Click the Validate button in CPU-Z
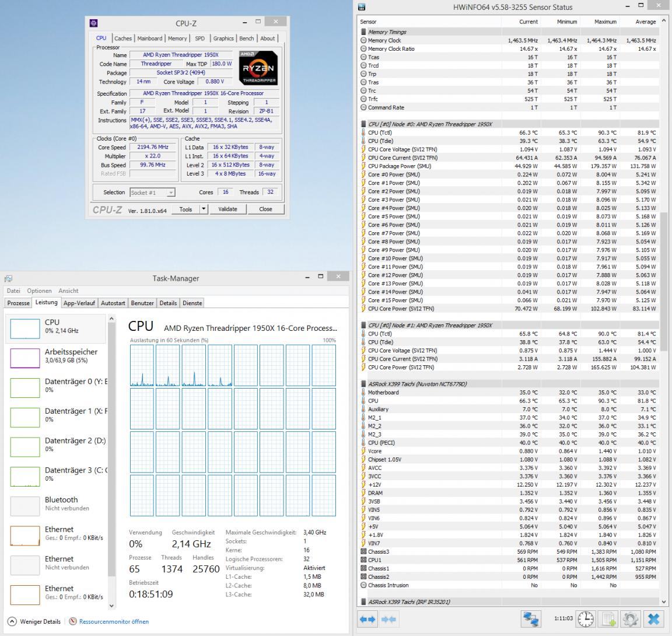Image resolution: width=672 pixels, height=636 pixels. [228, 209]
